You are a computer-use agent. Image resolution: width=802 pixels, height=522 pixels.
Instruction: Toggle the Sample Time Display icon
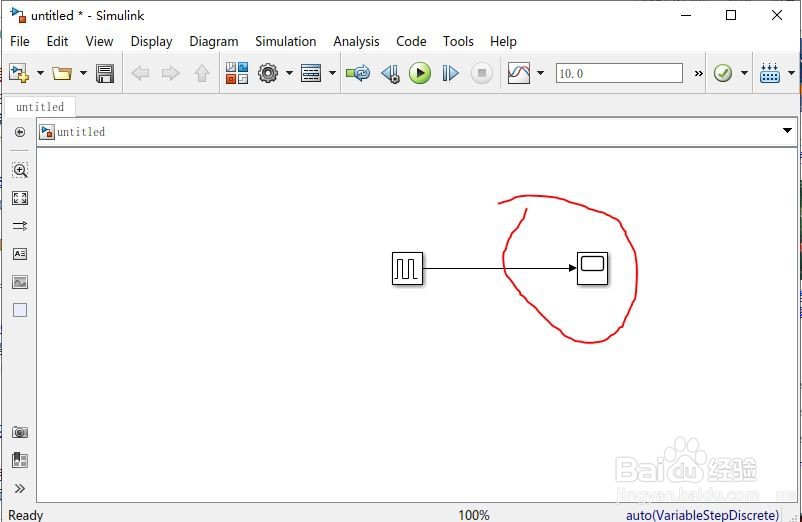(20, 226)
